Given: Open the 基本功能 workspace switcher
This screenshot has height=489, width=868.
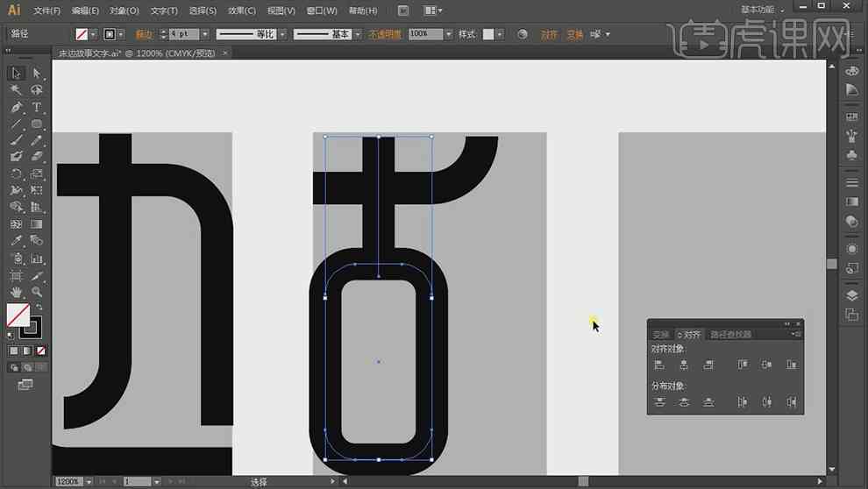Looking at the screenshot, I should point(762,10).
